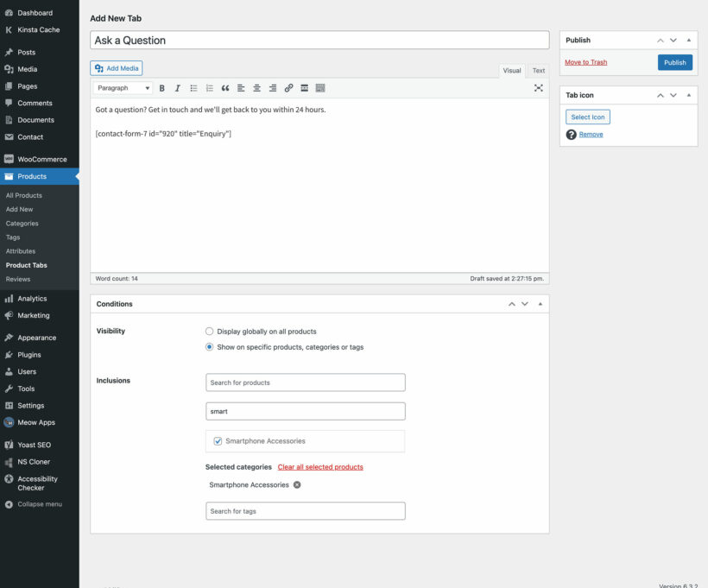The height and width of the screenshot is (588, 708).
Task: Enter distraction-free writing mode
Action: 539,87
